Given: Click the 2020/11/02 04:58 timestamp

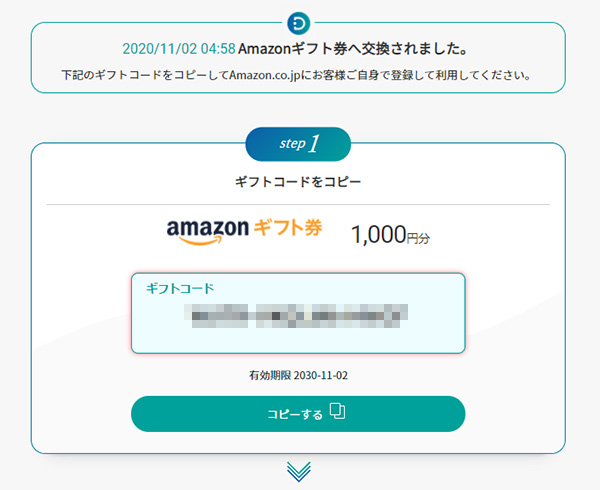Looking at the screenshot, I should (177, 49).
